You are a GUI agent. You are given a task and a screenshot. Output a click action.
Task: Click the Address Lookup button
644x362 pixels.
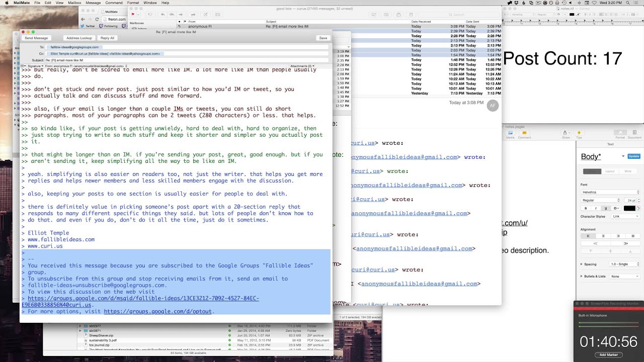[79, 38]
